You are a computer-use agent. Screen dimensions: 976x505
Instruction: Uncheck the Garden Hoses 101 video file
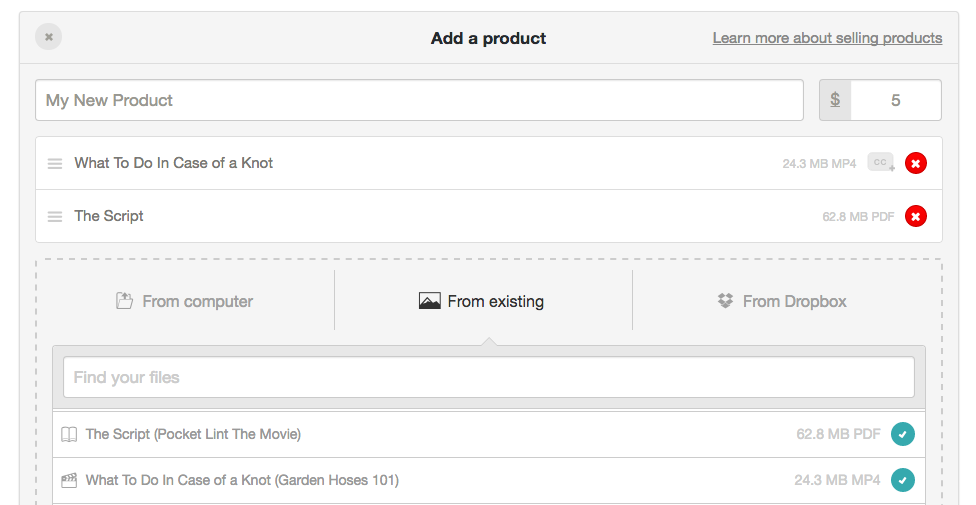coord(903,480)
